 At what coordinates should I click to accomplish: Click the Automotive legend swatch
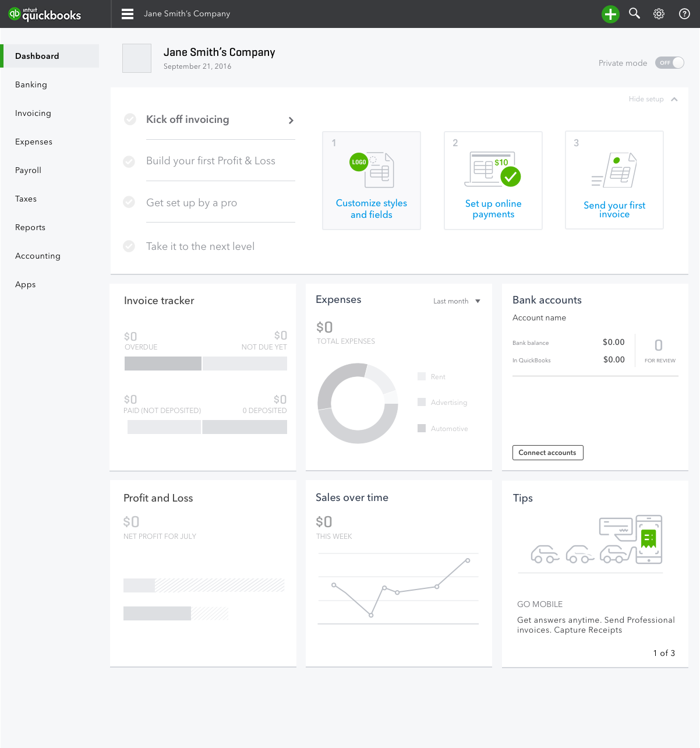[422, 428]
